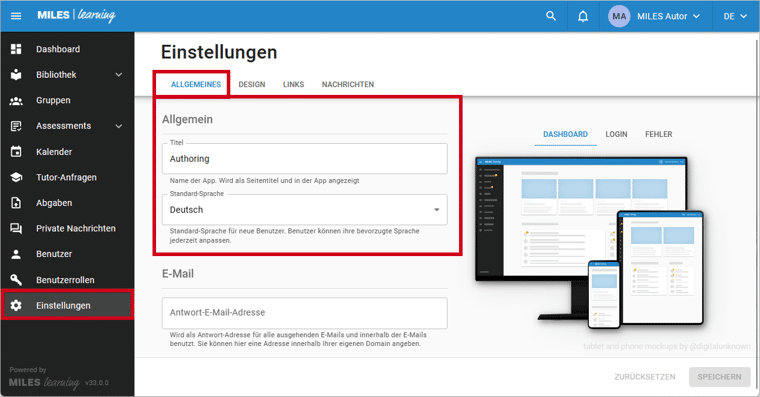Open the MILES Autor user menu
Image resolution: width=760 pixels, height=397 pixels.
click(x=655, y=16)
